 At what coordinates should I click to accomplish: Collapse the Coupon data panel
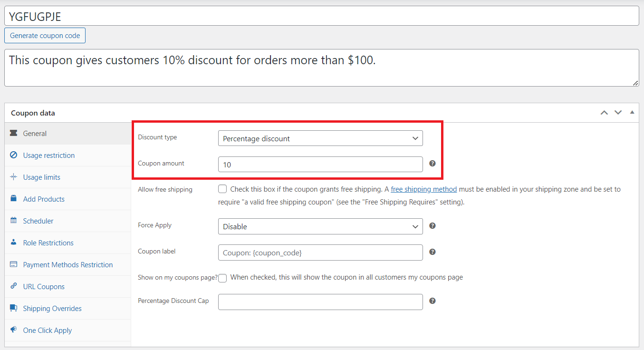[632, 112]
